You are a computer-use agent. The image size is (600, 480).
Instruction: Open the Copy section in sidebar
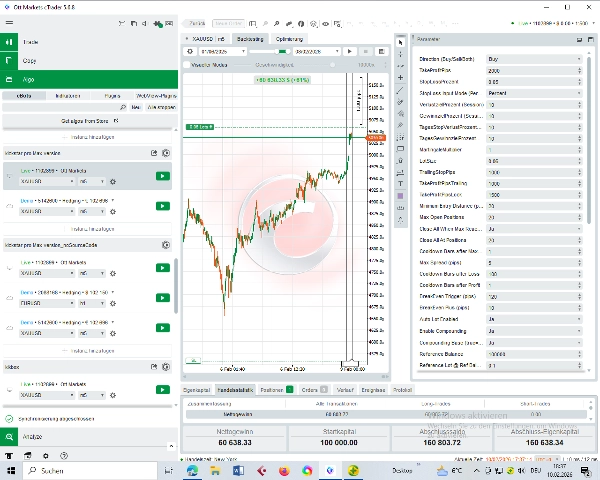pyautogui.click(x=89, y=60)
